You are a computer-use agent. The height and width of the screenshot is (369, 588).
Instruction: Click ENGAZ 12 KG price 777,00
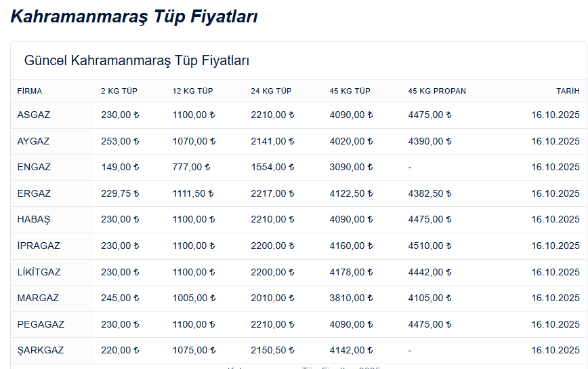tap(192, 168)
